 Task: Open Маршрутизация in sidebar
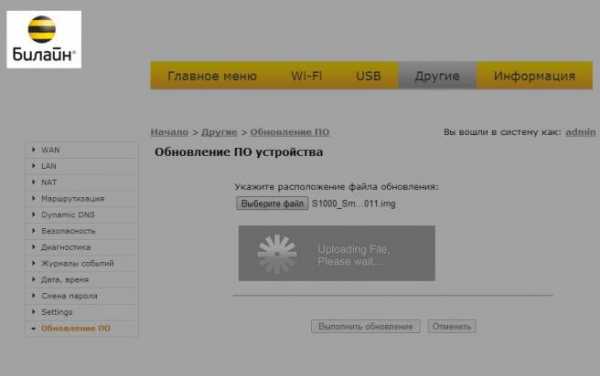[73, 199]
